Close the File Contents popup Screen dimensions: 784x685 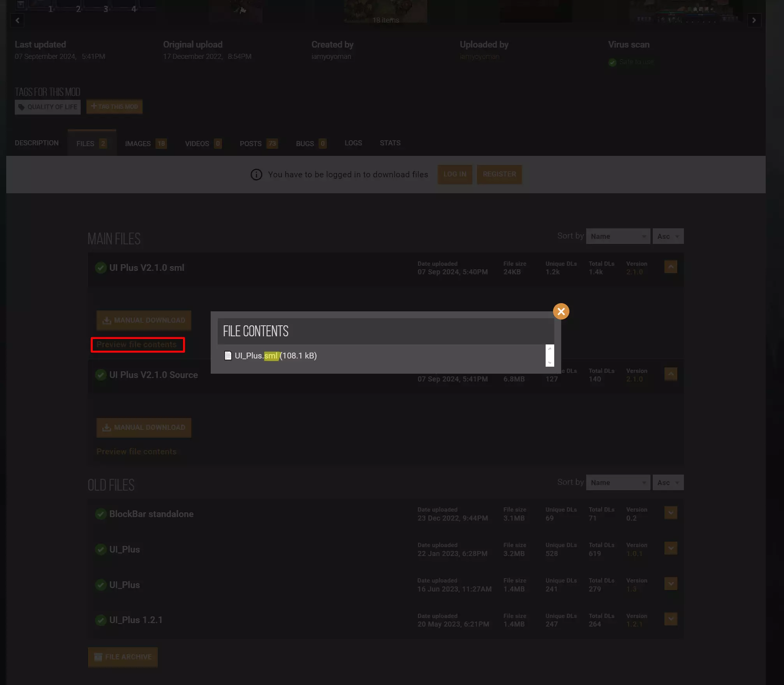[x=561, y=311]
